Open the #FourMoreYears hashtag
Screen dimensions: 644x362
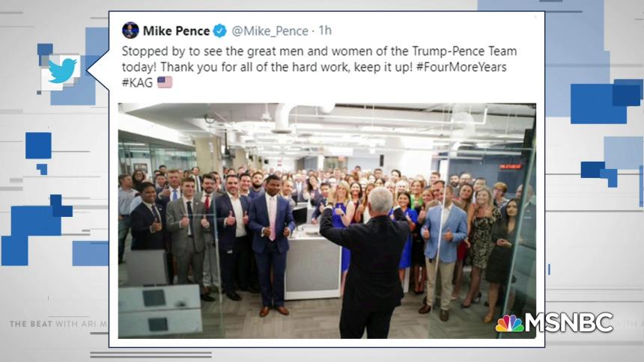click(x=461, y=67)
